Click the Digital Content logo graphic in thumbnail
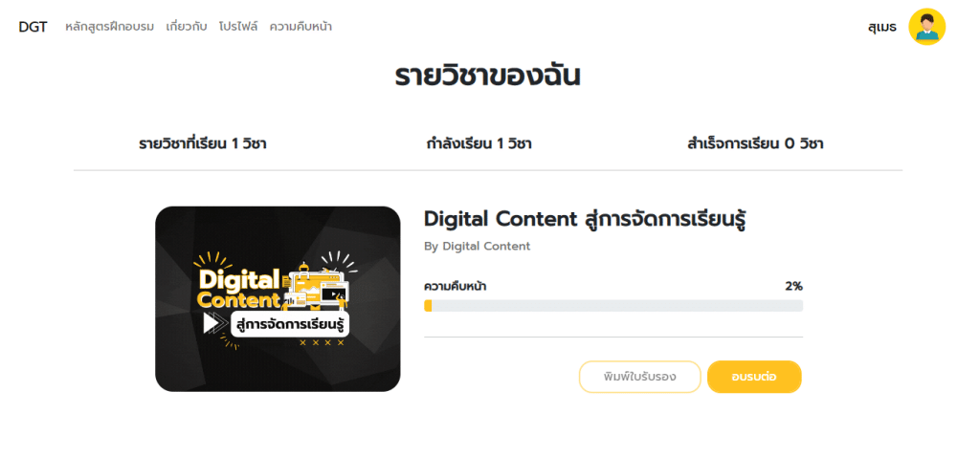The width and height of the screenshot is (980, 457). [x=273, y=299]
